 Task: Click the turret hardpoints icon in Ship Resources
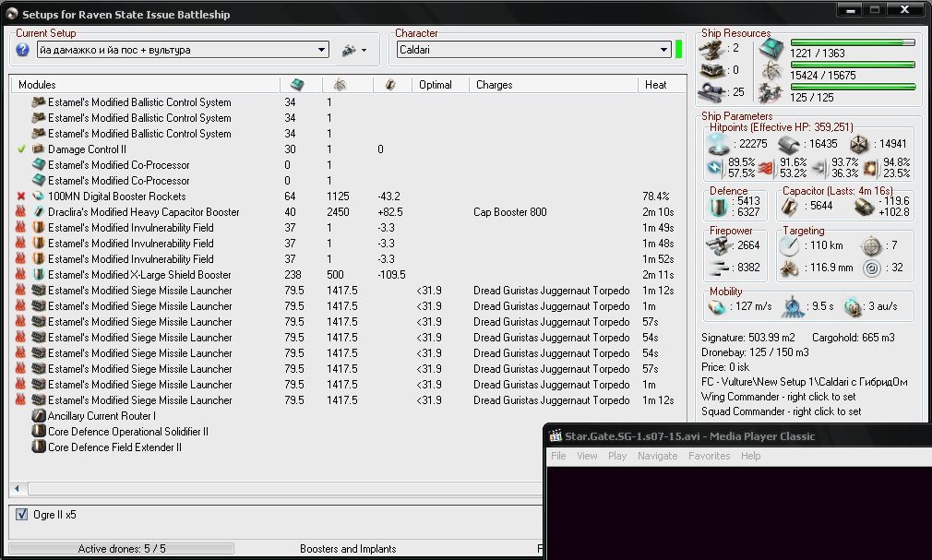[x=711, y=48]
